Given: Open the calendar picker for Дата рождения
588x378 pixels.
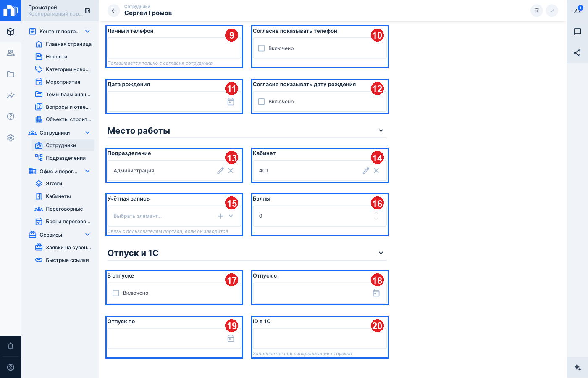Looking at the screenshot, I should coord(231,102).
